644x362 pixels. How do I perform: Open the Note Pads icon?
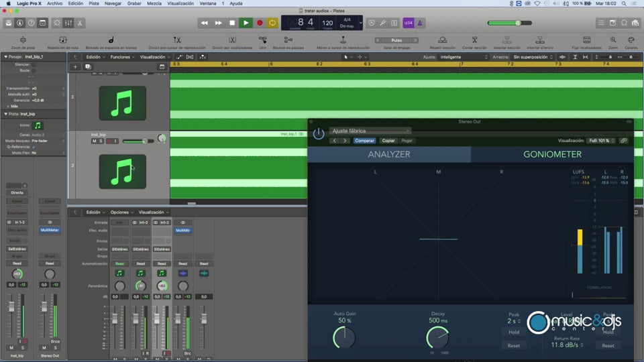[612, 23]
